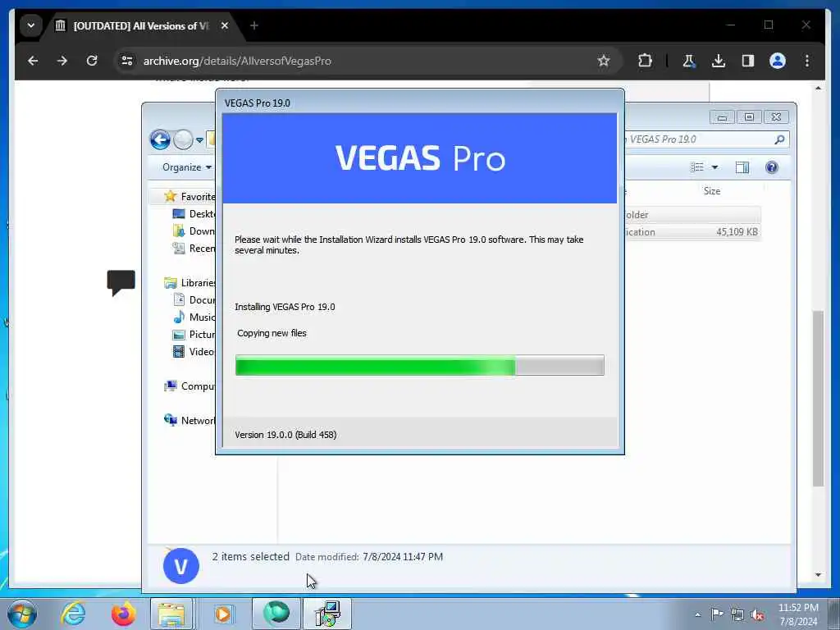Viewport: 840px width, 630px height.
Task: Open the installer taskbar button
Action: click(x=327, y=614)
